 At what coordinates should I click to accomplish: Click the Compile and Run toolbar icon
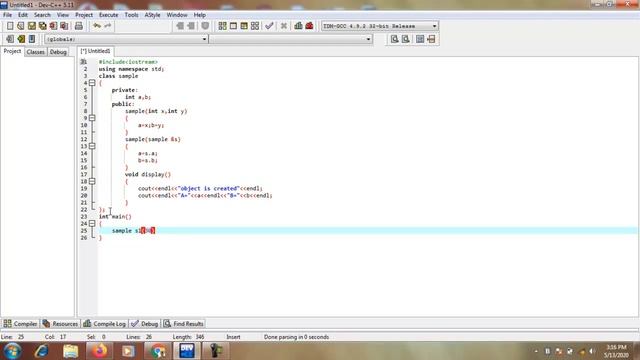[x=244, y=26]
